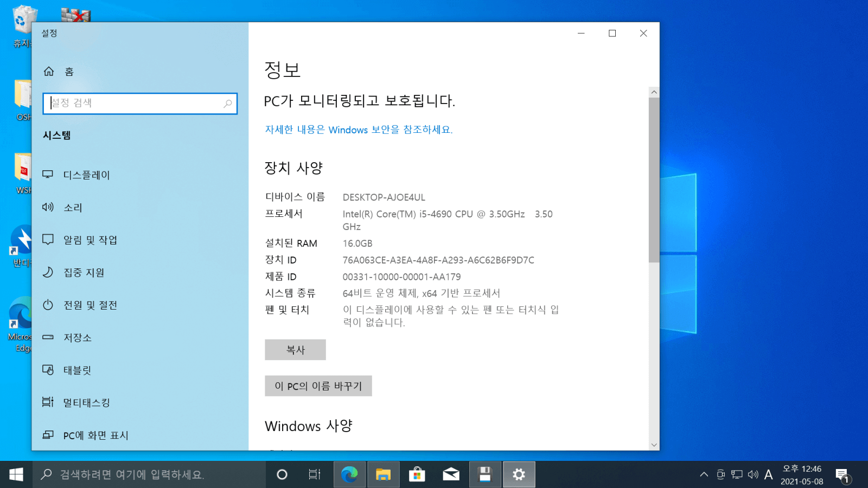The image size is (868, 488).
Task: Minimize the 설정 window
Action: tap(581, 33)
